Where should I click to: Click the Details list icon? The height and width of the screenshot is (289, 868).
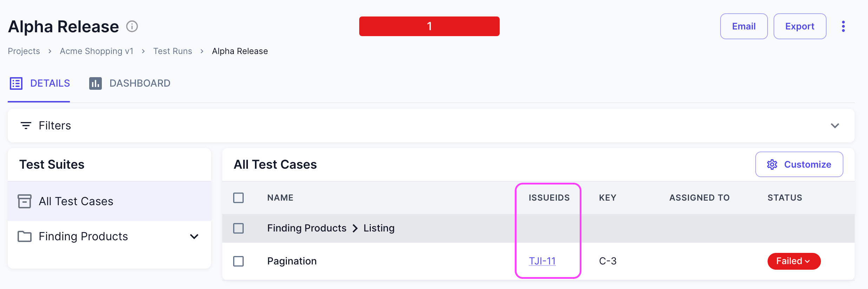click(x=16, y=83)
